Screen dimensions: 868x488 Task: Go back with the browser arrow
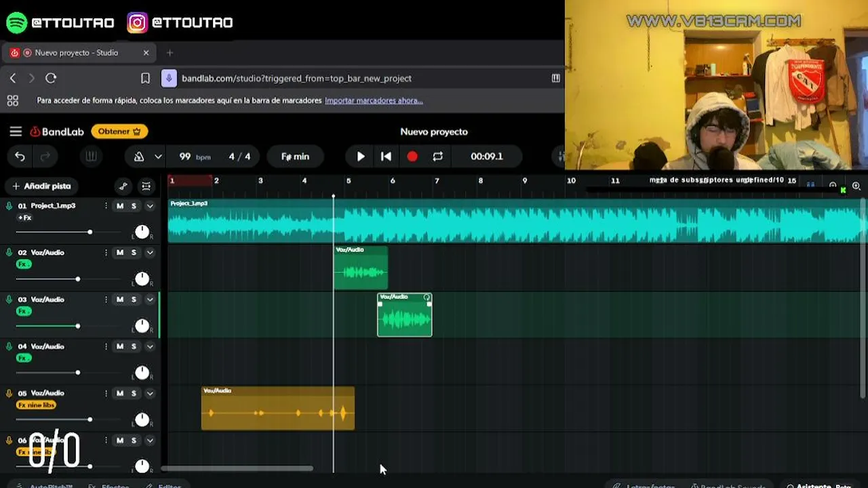(x=13, y=79)
